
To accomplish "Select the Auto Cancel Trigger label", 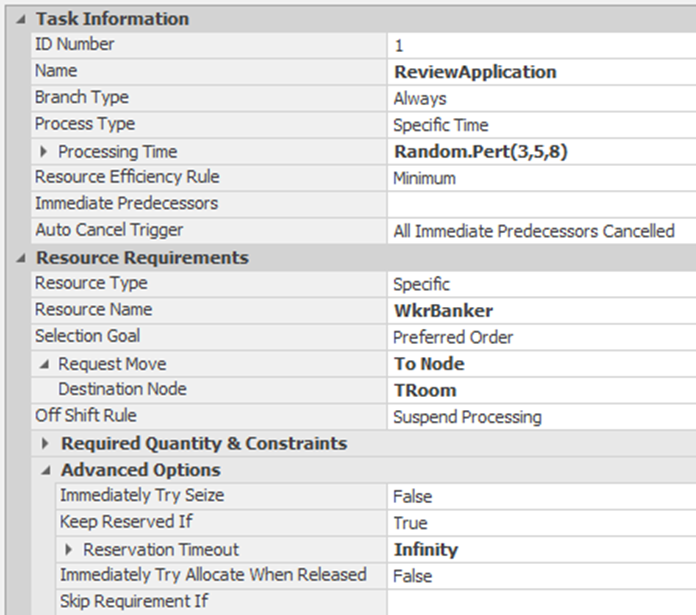I will 109,230.
